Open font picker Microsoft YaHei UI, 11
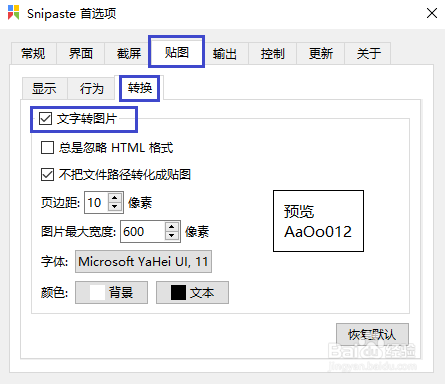 tap(143, 262)
